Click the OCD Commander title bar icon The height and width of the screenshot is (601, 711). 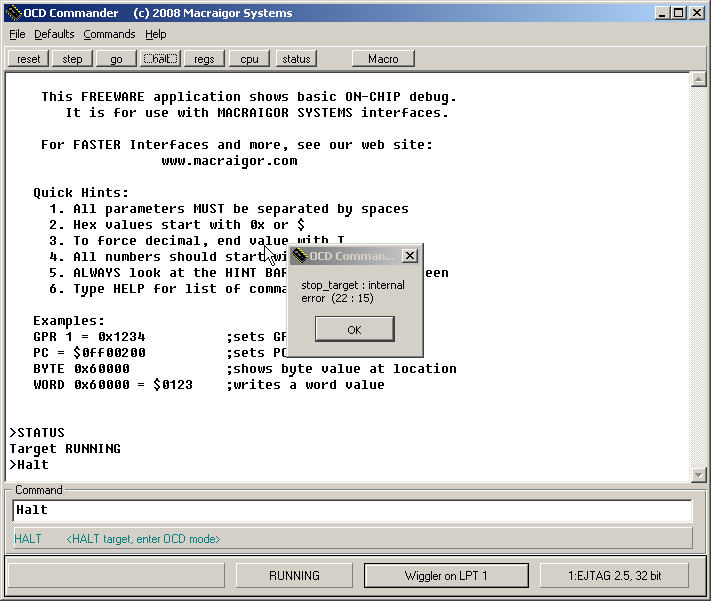pos(14,13)
